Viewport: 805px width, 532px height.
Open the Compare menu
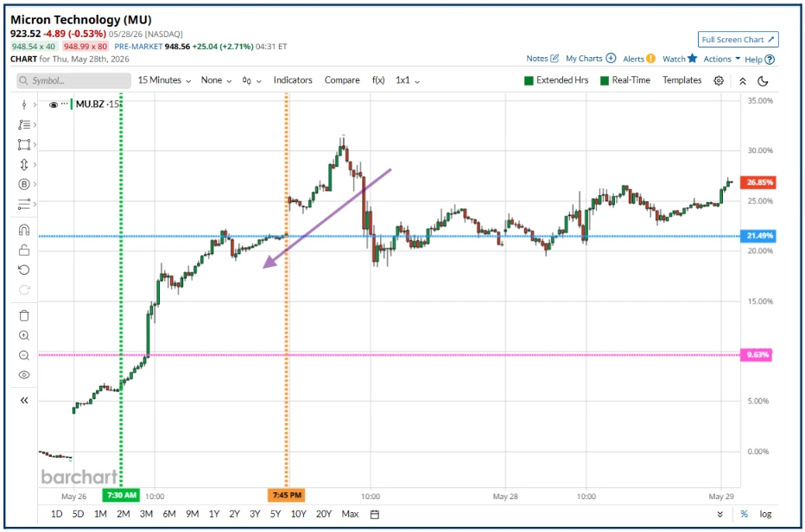342,80
